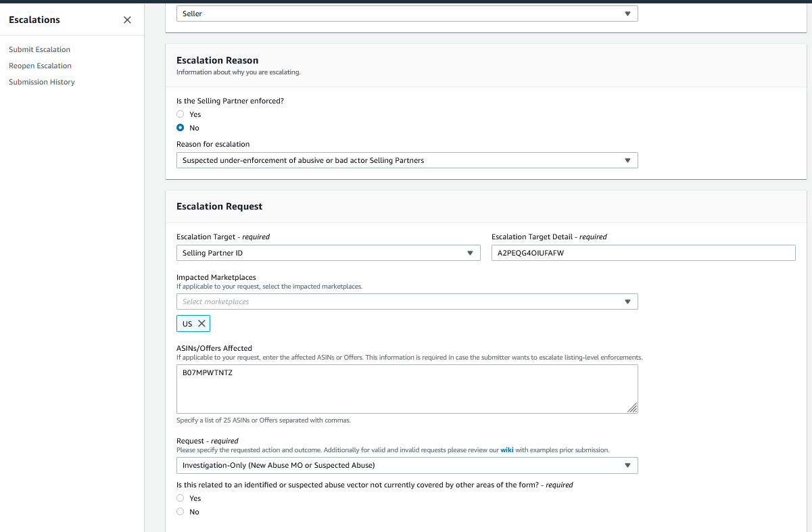This screenshot has height=532, width=812.
Task: Open Reason for escalation dropdown
Action: [x=406, y=160]
